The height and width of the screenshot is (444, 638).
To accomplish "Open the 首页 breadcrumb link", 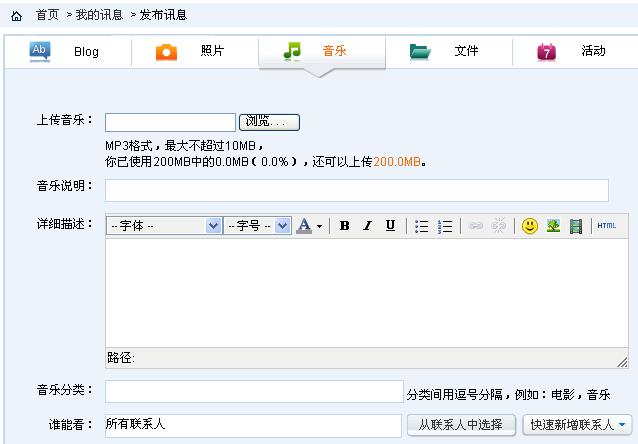I will pos(48,15).
